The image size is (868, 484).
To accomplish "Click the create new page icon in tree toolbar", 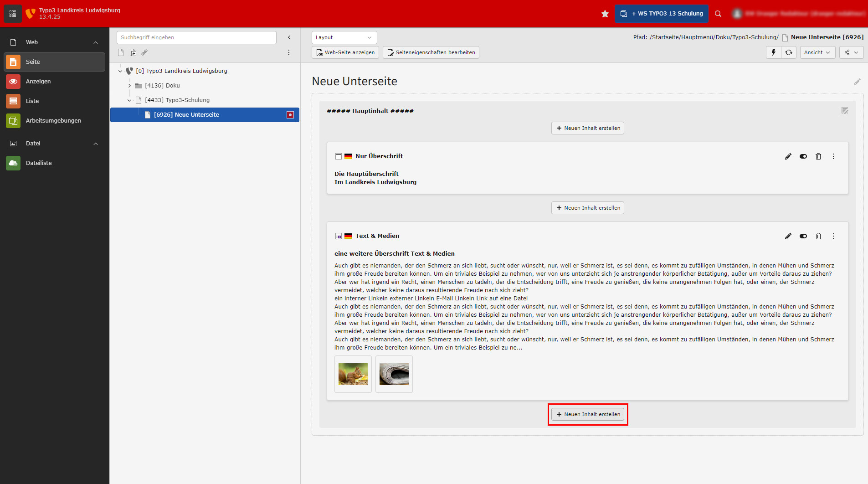I will 121,52.
